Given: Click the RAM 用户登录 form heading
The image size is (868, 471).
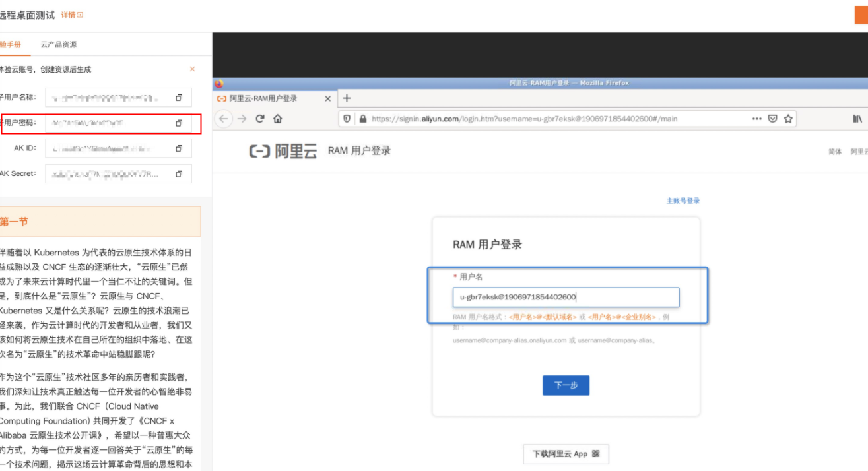Looking at the screenshot, I should click(x=487, y=245).
